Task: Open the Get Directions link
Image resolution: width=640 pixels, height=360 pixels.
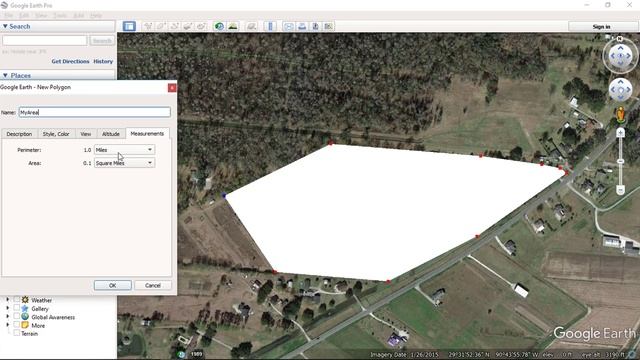Action: tap(70, 61)
